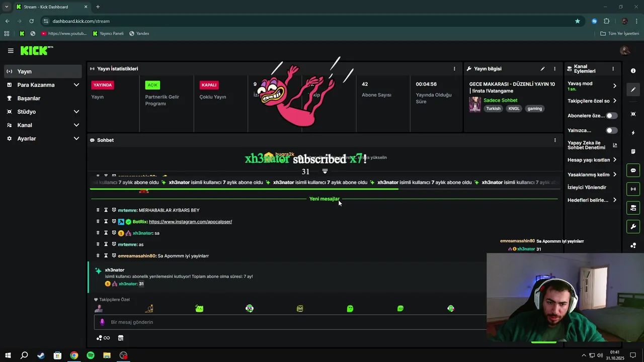This screenshot has height=362, width=644.
Task: Click trash icon on emreamasahin80's message
Action: (98, 256)
